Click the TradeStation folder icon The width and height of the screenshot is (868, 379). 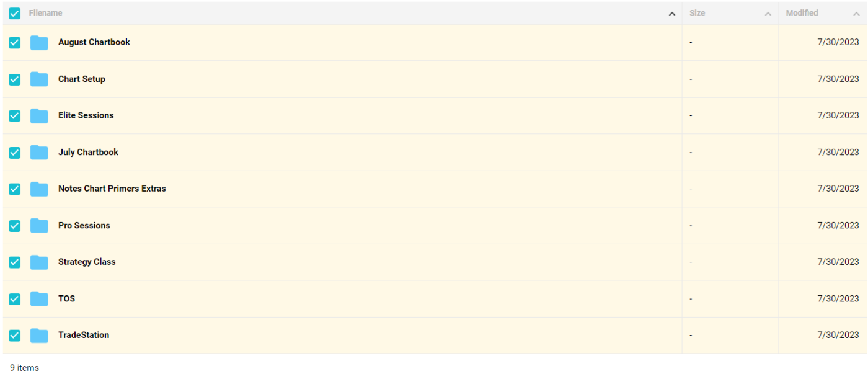[39, 336]
